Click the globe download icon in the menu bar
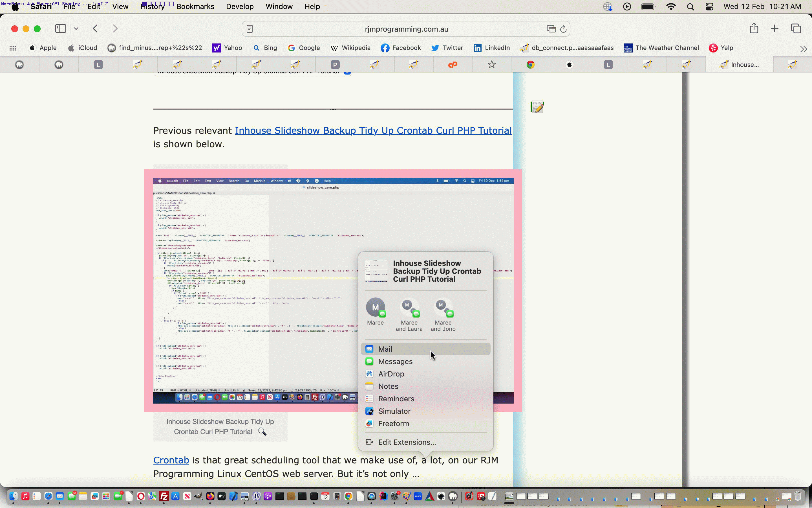The height and width of the screenshot is (508, 812). [x=608, y=7]
